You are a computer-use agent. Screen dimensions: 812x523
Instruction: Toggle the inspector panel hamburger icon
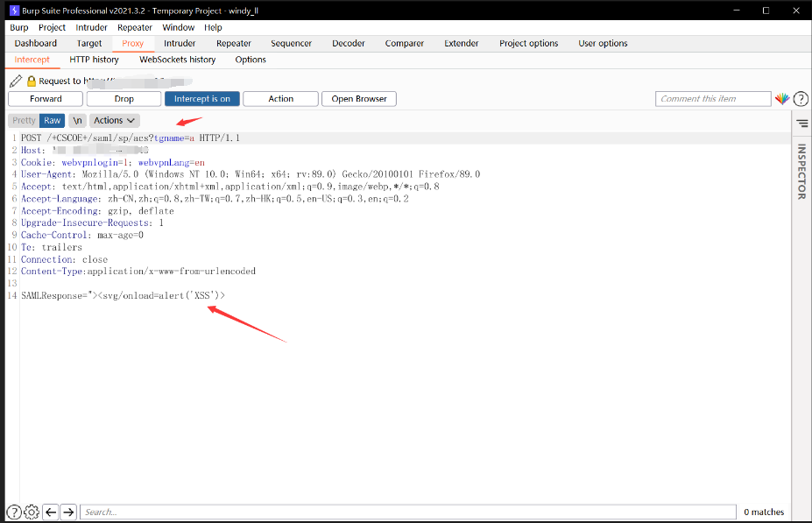[x=801, y=124]
